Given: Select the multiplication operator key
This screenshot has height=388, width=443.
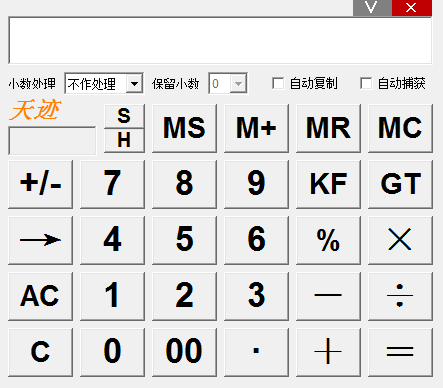Looking at the screenshot, I should (400, 240).
